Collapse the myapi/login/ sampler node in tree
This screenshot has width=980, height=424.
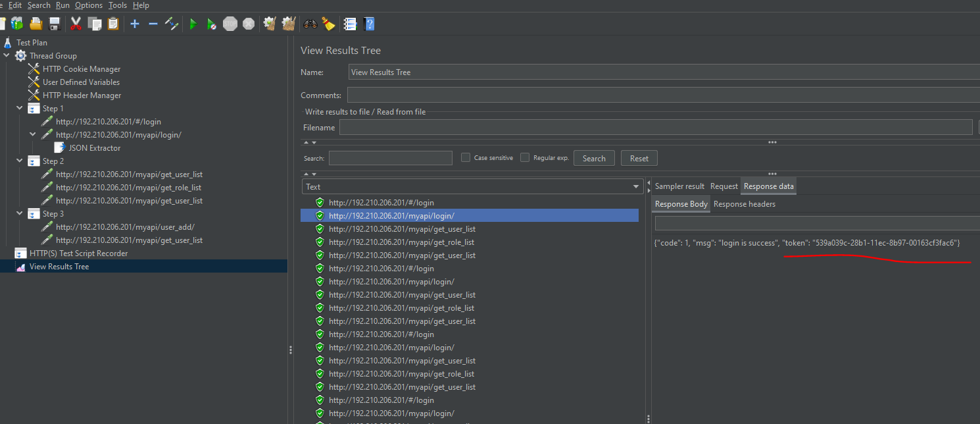click(33, 135)
